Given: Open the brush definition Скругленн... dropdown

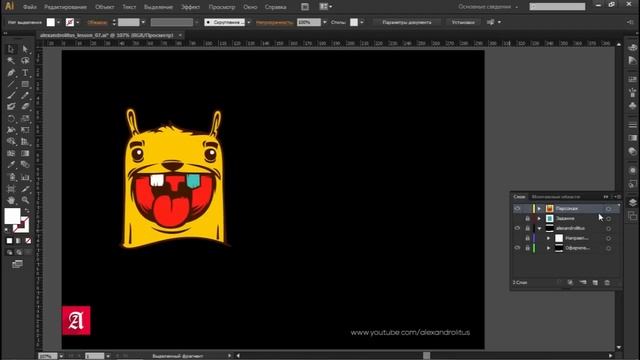Looking at the screenshot, I should 249,22.
